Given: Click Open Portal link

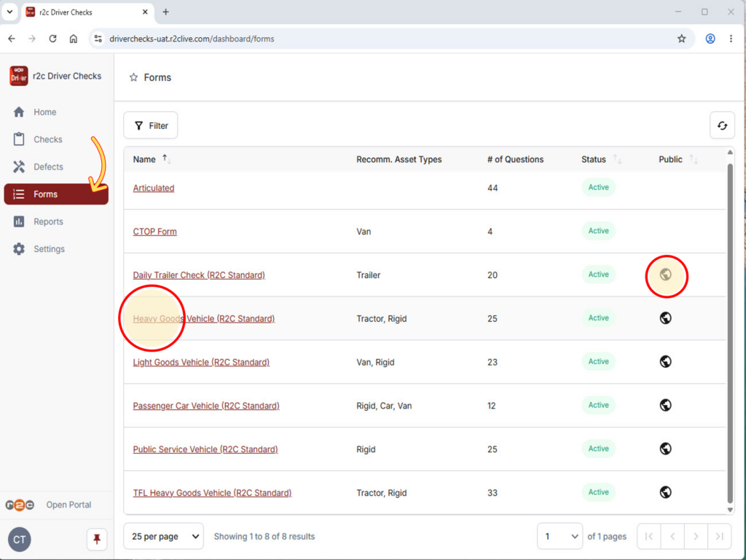Looking at the screenshot, I should tap(68, 505).
